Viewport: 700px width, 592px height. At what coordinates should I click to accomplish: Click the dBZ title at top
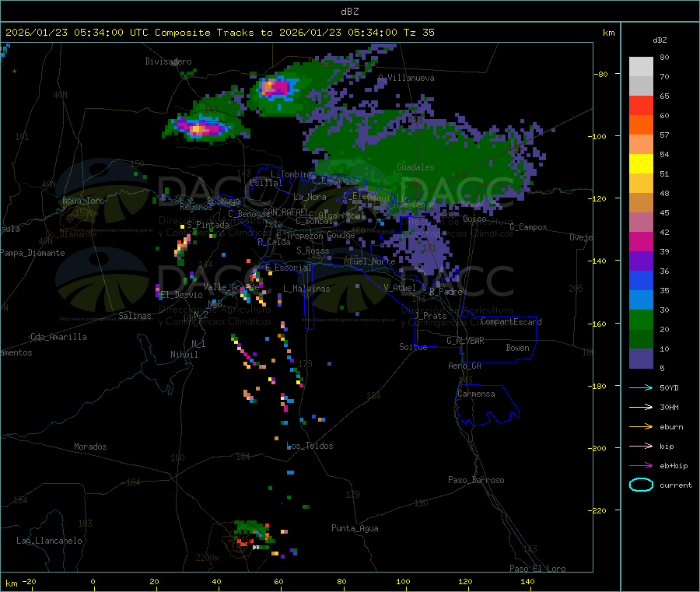[x=349, y=12]
